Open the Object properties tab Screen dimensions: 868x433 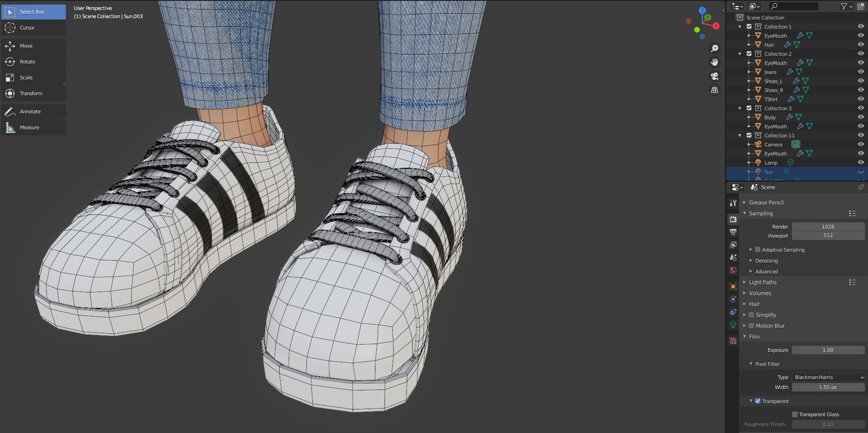click(x=733, y=286)
